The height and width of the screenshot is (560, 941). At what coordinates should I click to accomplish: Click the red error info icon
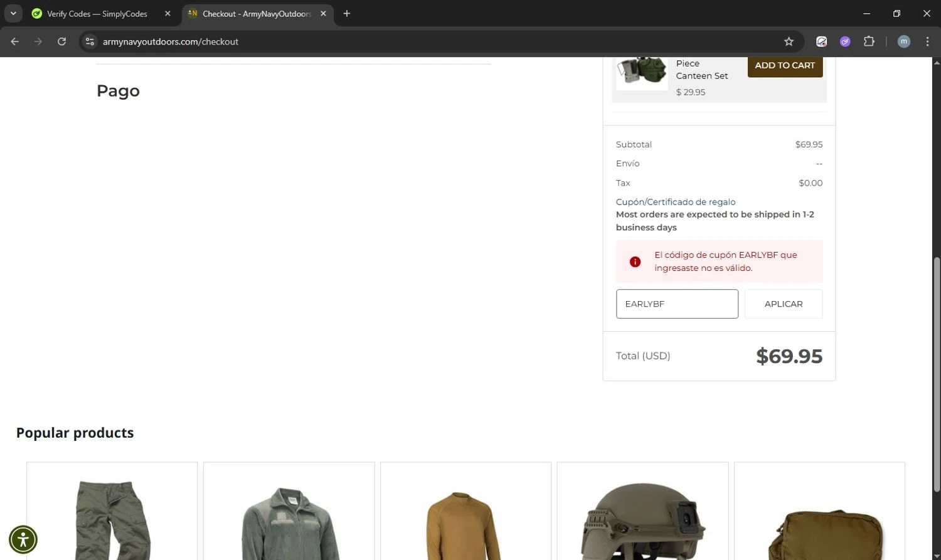click(635, 262)
